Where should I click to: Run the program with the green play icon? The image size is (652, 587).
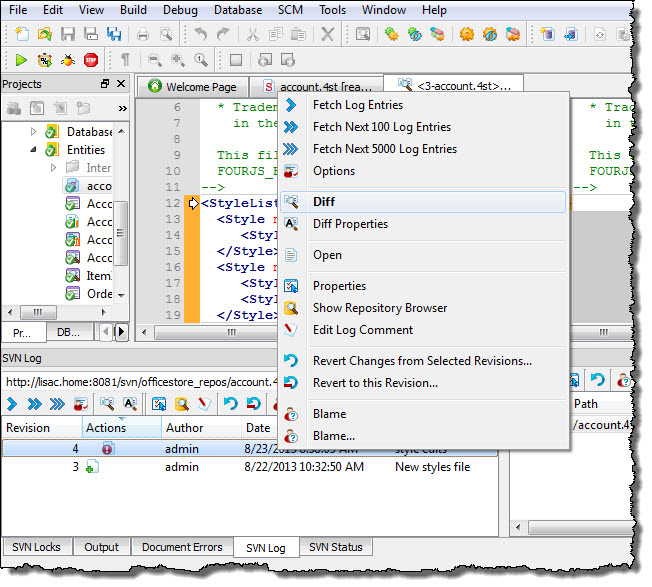tap(21, 60)
